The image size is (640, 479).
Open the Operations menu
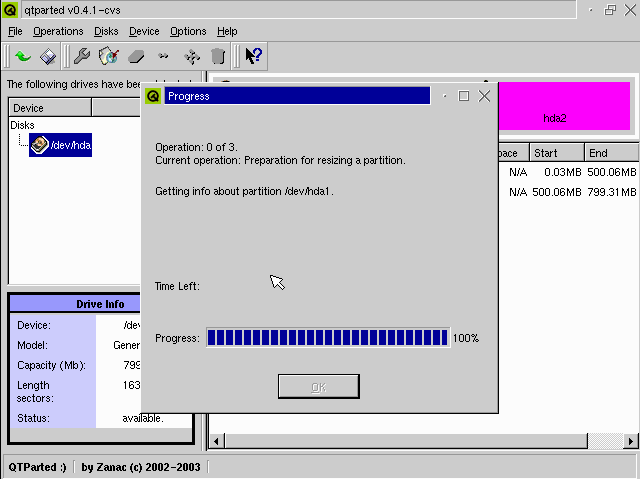[58, 31]
